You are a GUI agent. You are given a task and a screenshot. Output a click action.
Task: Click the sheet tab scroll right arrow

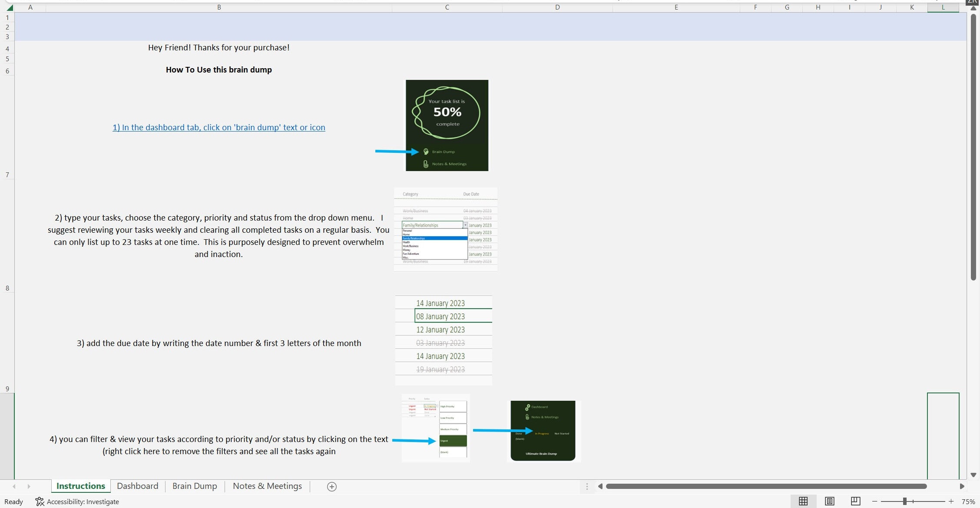(x=29, y=486)
